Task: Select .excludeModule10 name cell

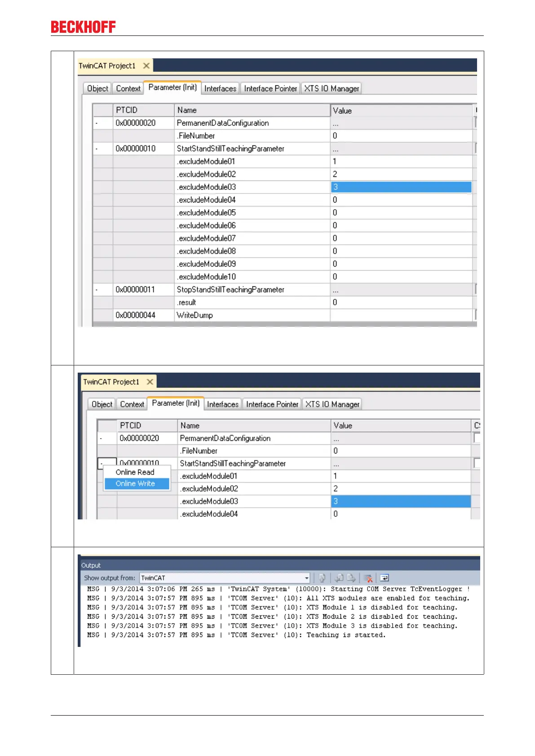Action: pyautogui.click(x=252, y=277)
